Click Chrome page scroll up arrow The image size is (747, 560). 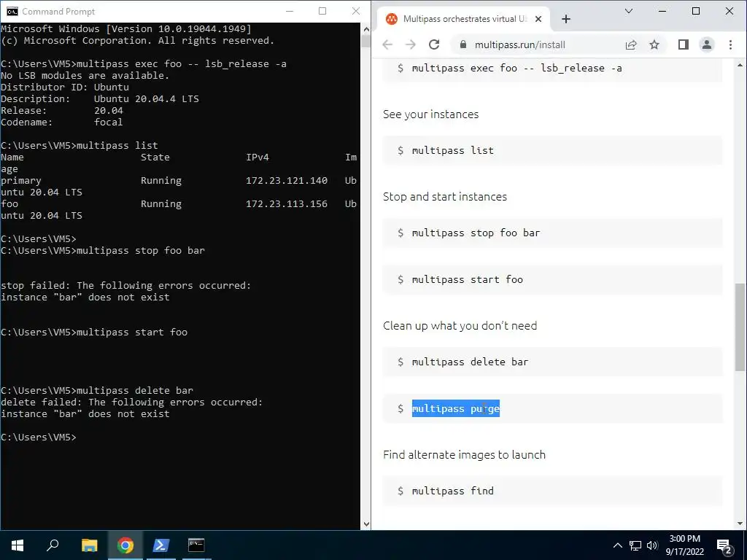click(x=740, y=65)
